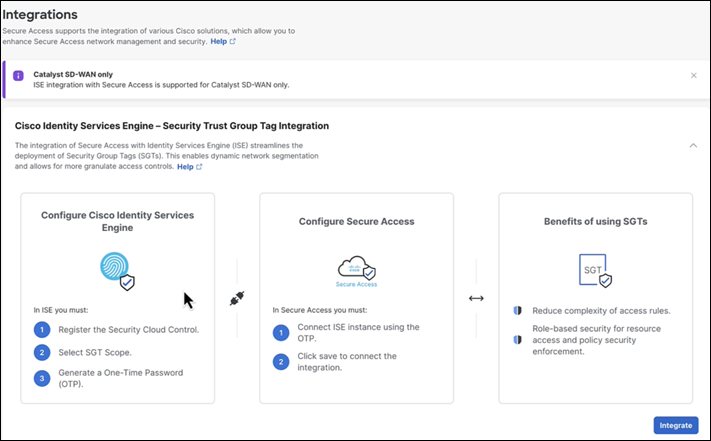Dismiss the Catalyst SD-WAN only notification

tap(693, 76)
